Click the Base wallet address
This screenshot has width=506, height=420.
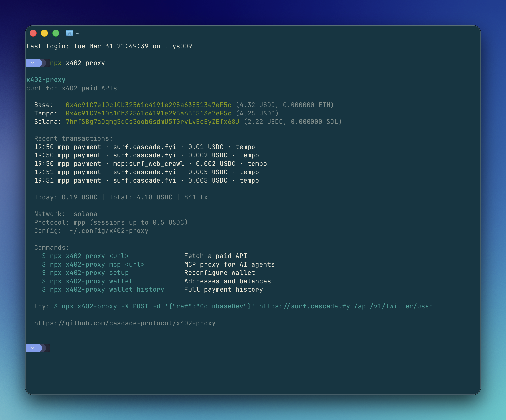(x=148, y=105)
